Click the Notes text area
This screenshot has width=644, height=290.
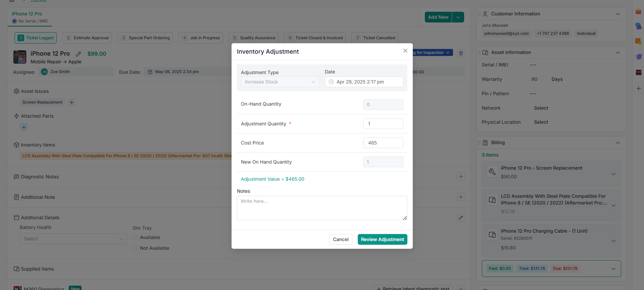click(322, 208)
